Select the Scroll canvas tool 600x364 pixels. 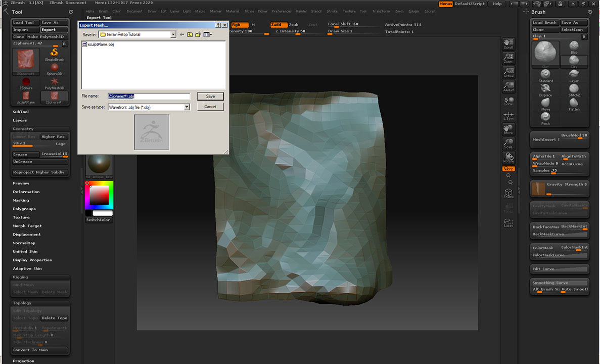[509, 43]
